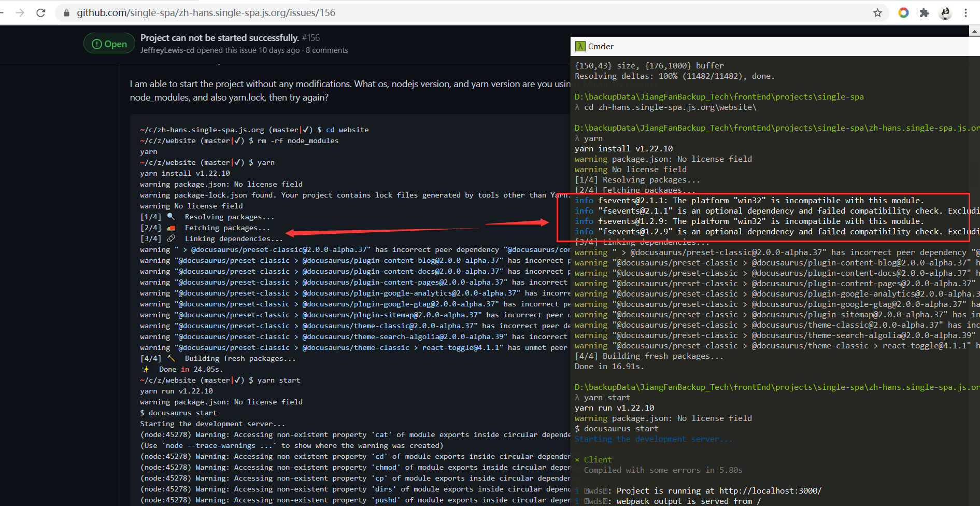Image resolution: width=980 pixels, height=506 pixels.
Task: Click 'Starting the development server...' in GitHub block
Action: pyautogui.click(x=212, y=424)
